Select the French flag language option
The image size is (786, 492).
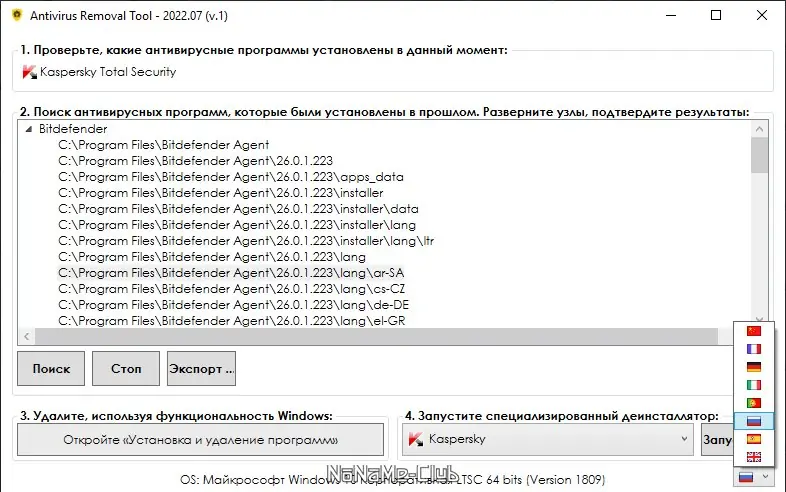click(754, 349)
